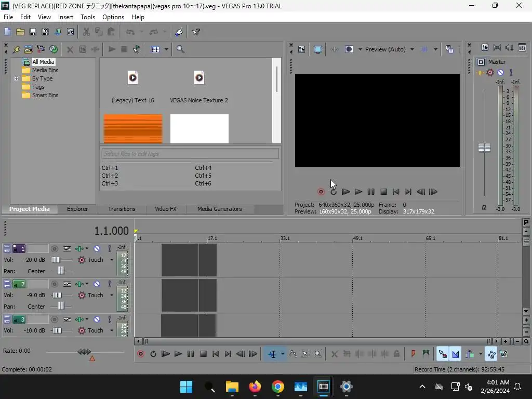Toggle Enable Snapping on timeline toolbar
Image resolution: width=532 pixels, height=399 pixels.
pyautogui.click(x=443, y=354)
